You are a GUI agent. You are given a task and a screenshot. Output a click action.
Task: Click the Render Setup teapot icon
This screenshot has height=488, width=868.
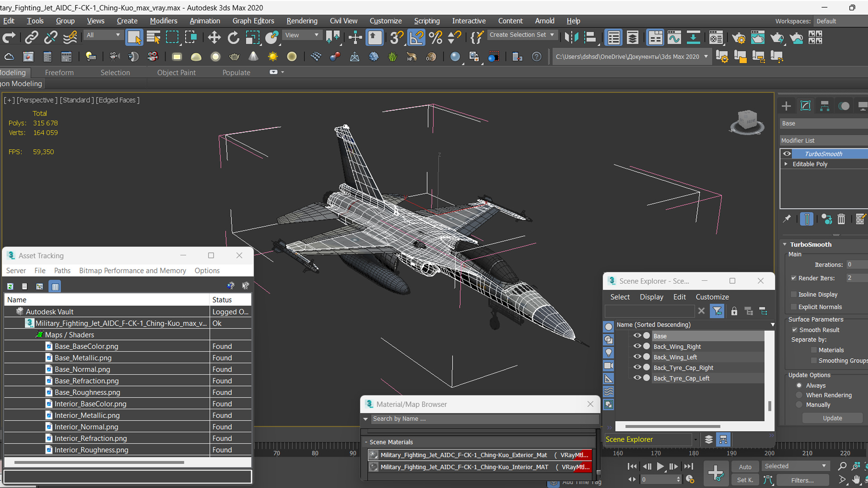pyautogui.click(x=738, y=38)
